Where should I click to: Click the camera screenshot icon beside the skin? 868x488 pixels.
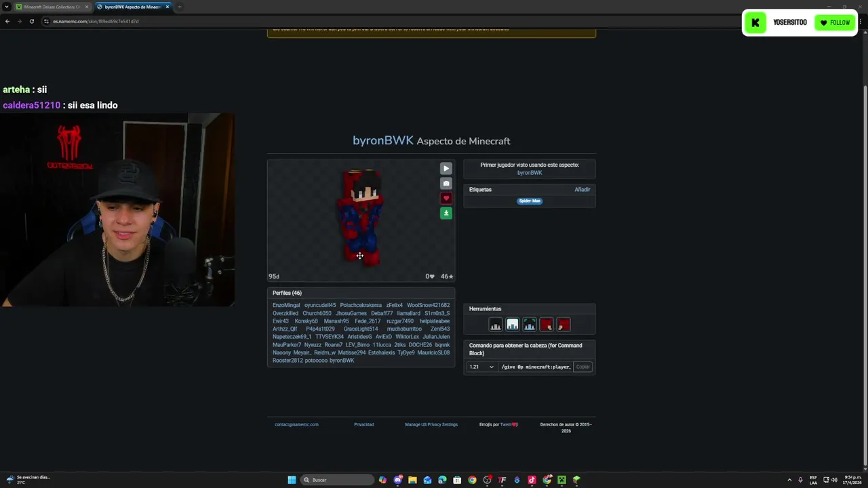(x=446, y=183)
